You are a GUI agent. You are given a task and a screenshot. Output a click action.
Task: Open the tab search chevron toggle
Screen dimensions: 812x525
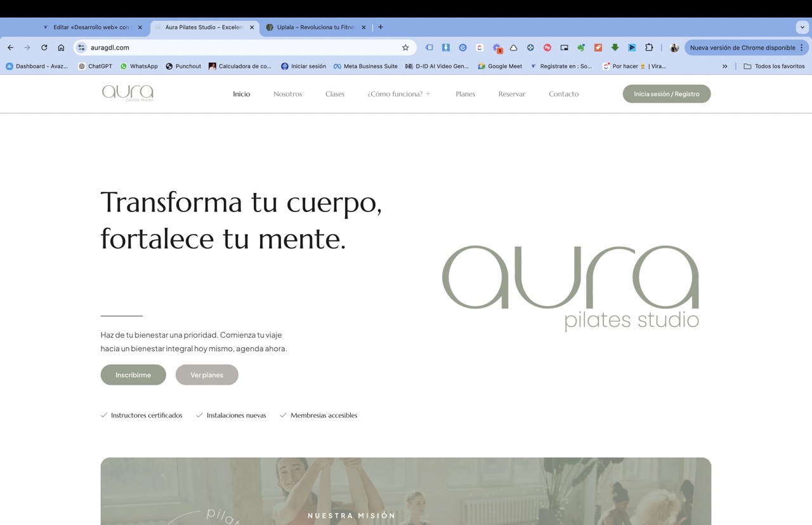coord(802,27)
